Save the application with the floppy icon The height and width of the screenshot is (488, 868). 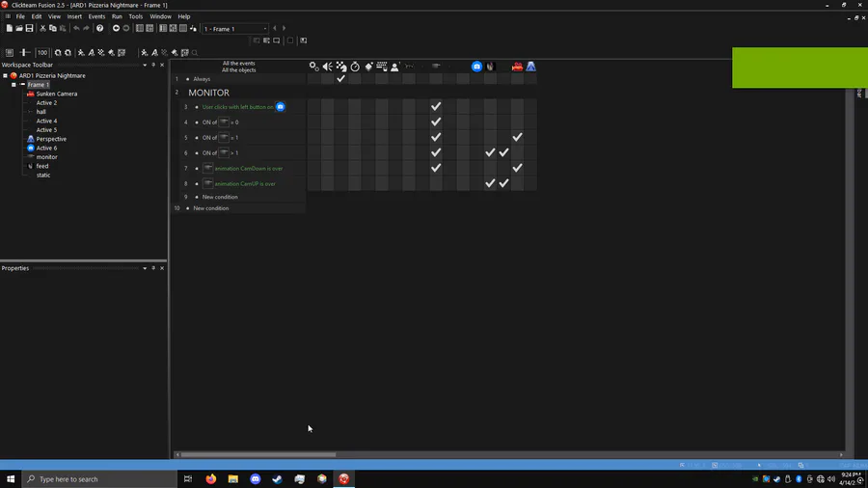click(x=29, y=28)
